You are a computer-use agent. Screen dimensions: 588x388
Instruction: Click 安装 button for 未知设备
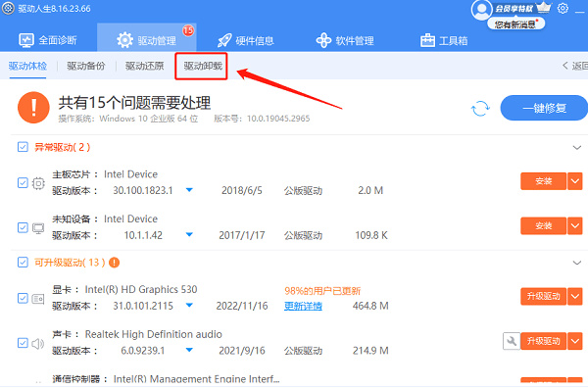pos(543,226)
